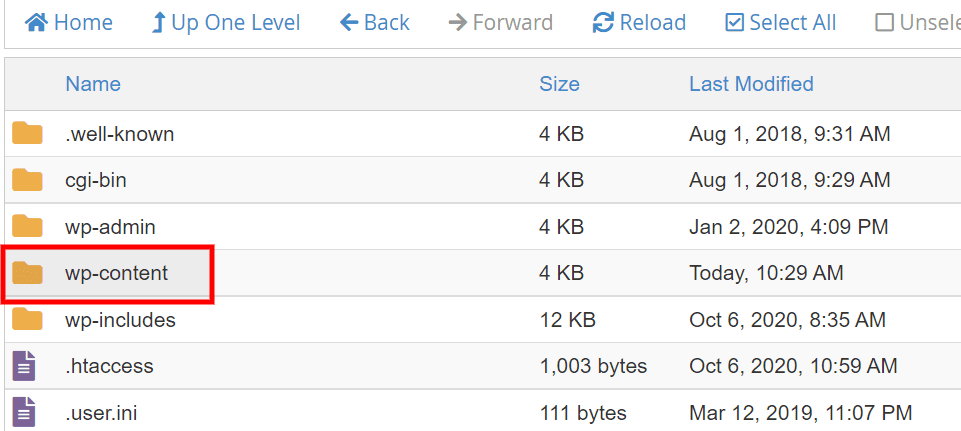961x431 pixels.
Task: Select the wp-includes folder name
Action: pyautogui.click(x=120, y=320)
